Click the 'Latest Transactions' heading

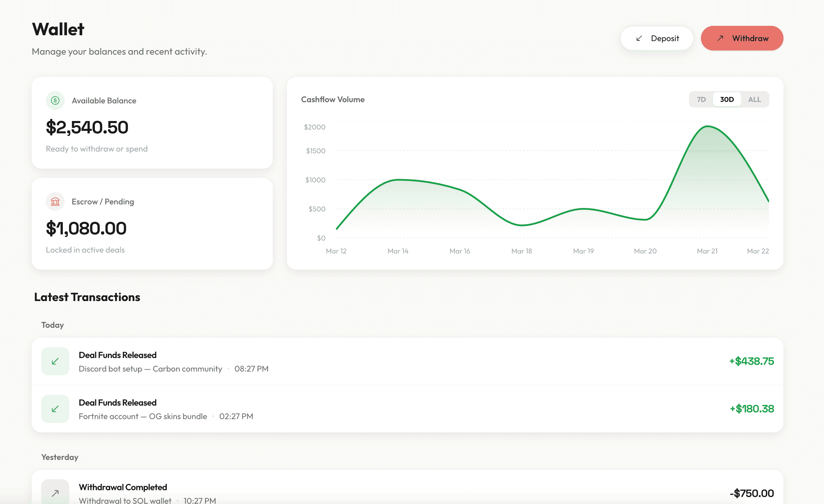(87, 297)
